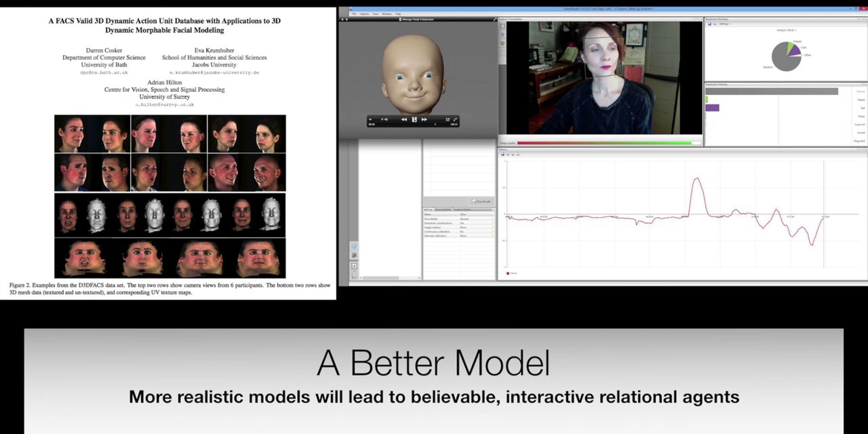Rewind the avatar video
868x434 pixels.
pyautogui.click(x=404, y=119)
